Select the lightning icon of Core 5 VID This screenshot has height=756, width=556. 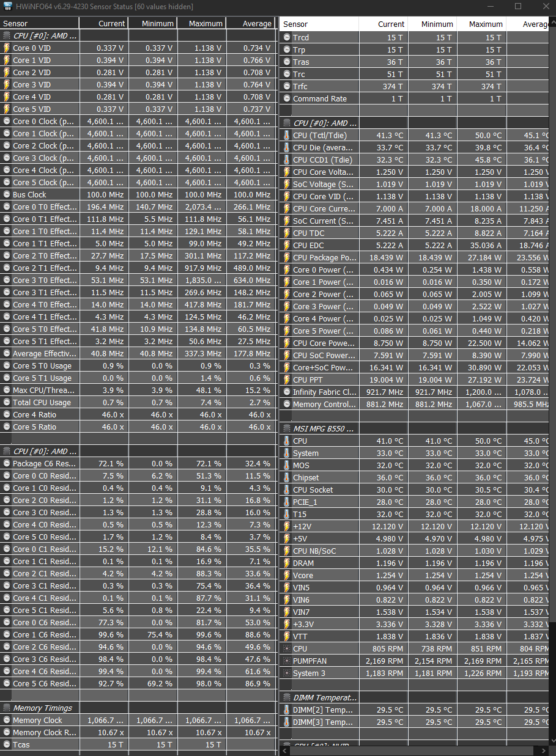point(7,109)
